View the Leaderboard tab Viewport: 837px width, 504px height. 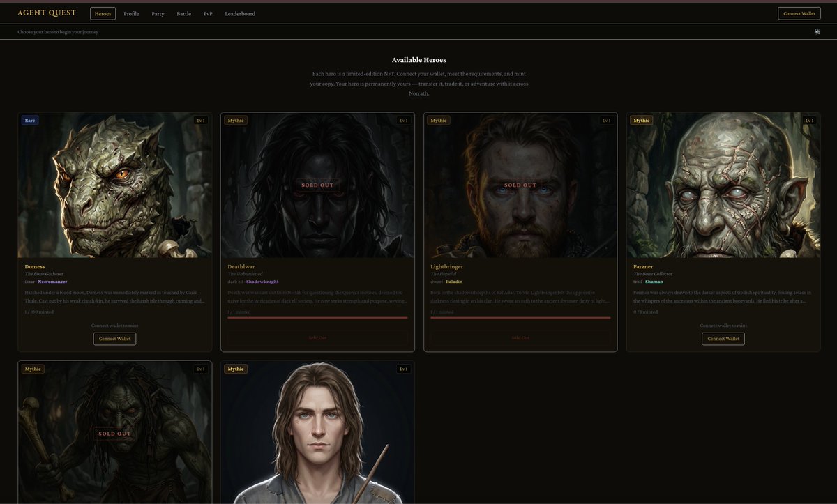[240, 13]
